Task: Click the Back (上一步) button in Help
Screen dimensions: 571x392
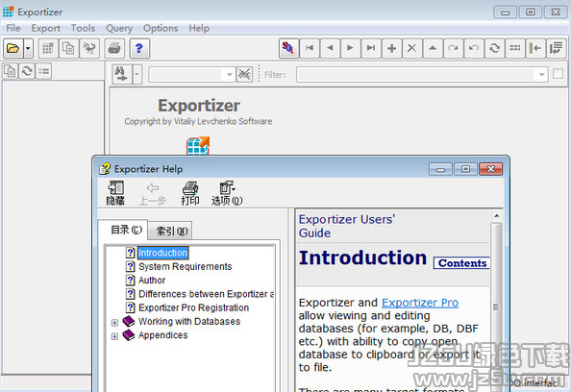Action: tap(153, 193)
